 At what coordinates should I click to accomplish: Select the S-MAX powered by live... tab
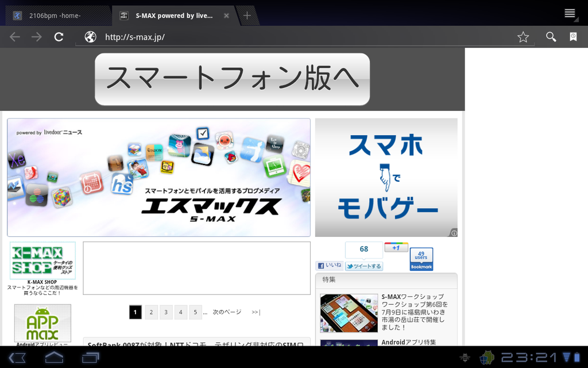(173, 16)
